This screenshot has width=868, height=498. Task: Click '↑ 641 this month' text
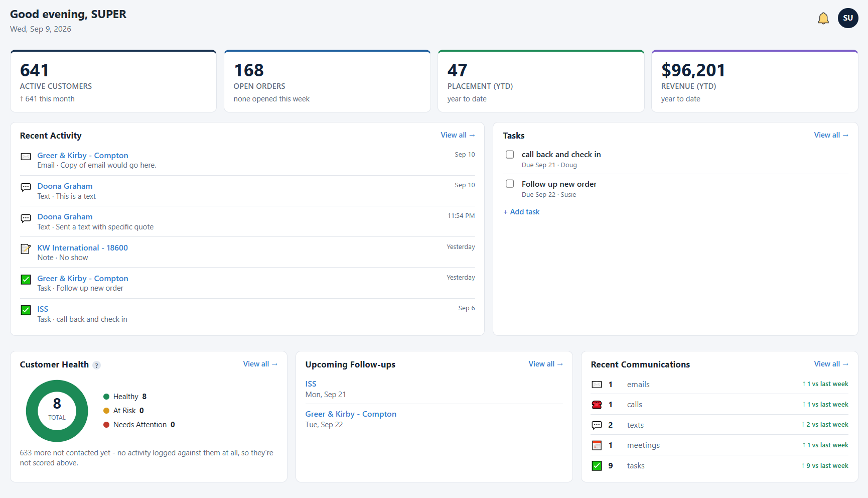(47, 99)
